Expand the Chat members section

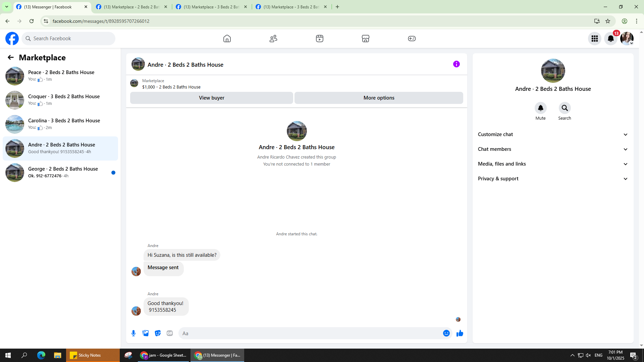[553, 149]
